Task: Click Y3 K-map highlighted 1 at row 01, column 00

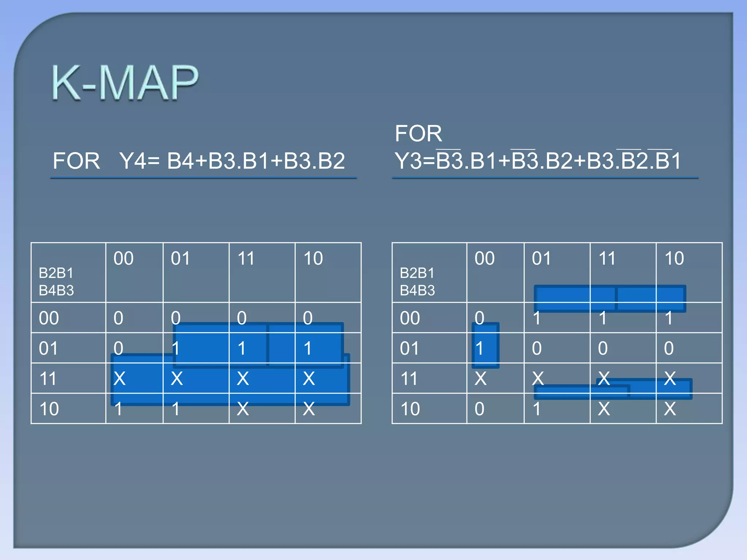Action: point(495,348)
